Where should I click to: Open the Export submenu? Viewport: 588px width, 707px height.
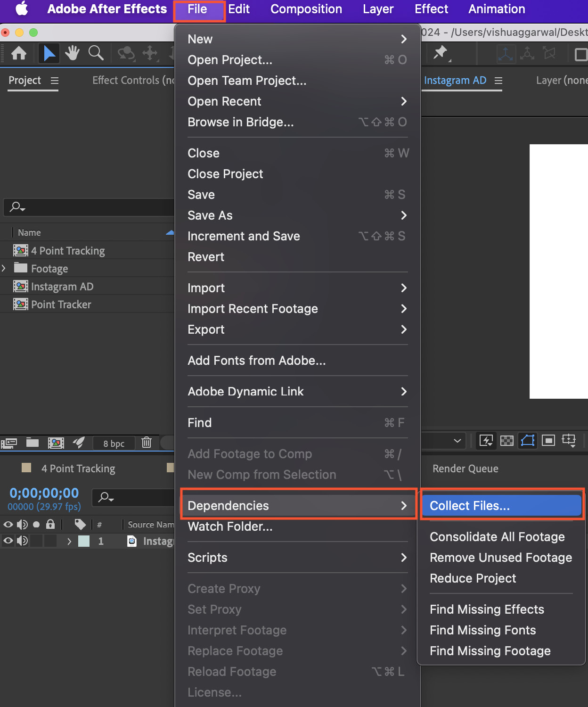point(297,329)
